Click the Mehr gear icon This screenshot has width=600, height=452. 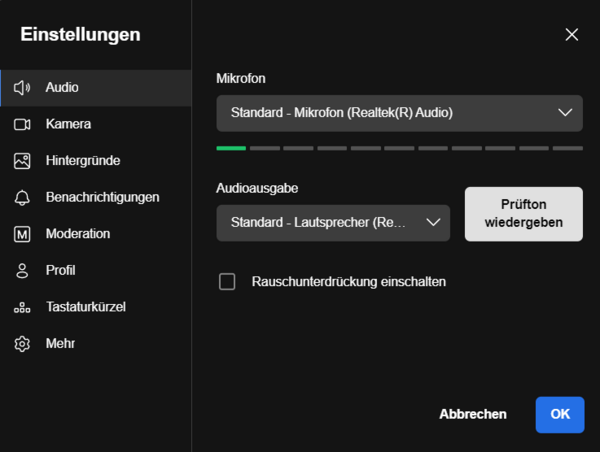(x=22, y=344)
